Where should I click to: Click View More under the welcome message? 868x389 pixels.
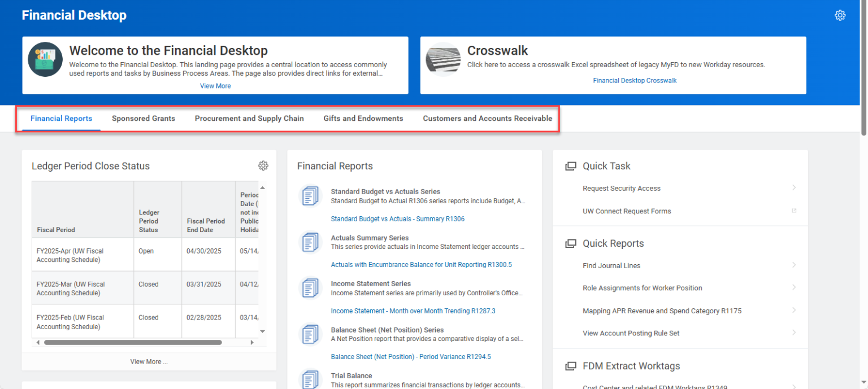tap(215, 85)
